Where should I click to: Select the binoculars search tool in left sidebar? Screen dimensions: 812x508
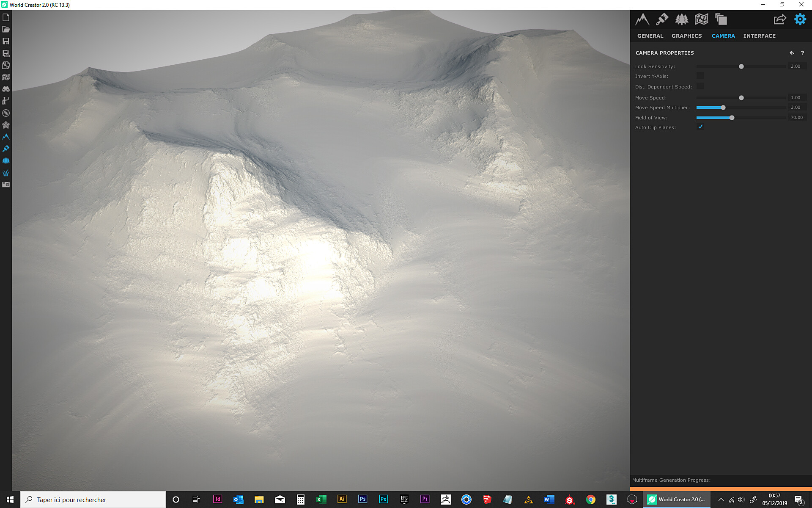(6, 89)
